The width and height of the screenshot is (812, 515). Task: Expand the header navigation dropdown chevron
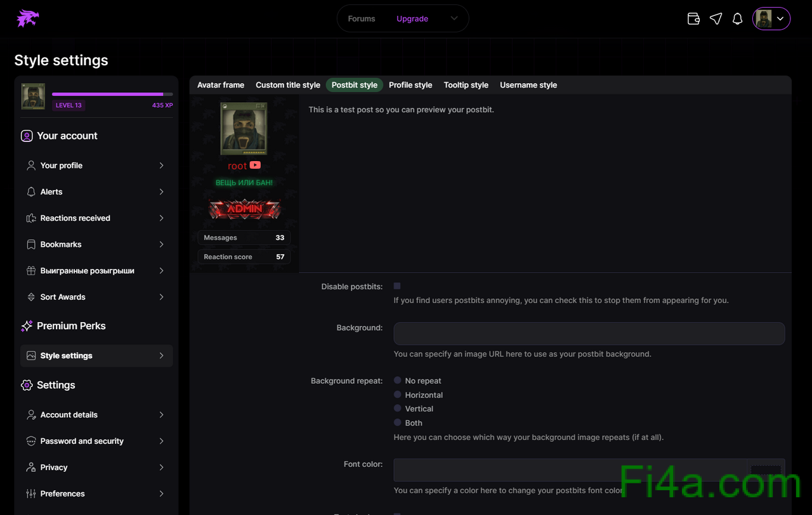coord(454,18)
